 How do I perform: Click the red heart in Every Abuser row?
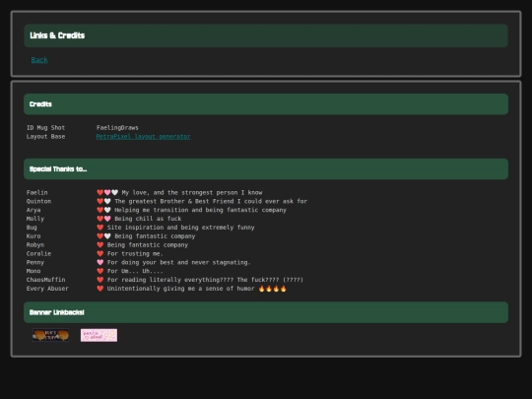(x=100, y=289)
